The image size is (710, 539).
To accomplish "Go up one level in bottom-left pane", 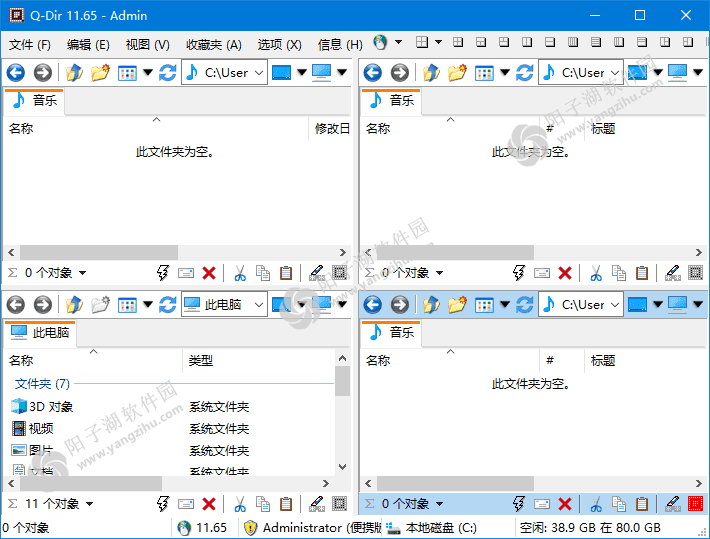I will [74, 304].
